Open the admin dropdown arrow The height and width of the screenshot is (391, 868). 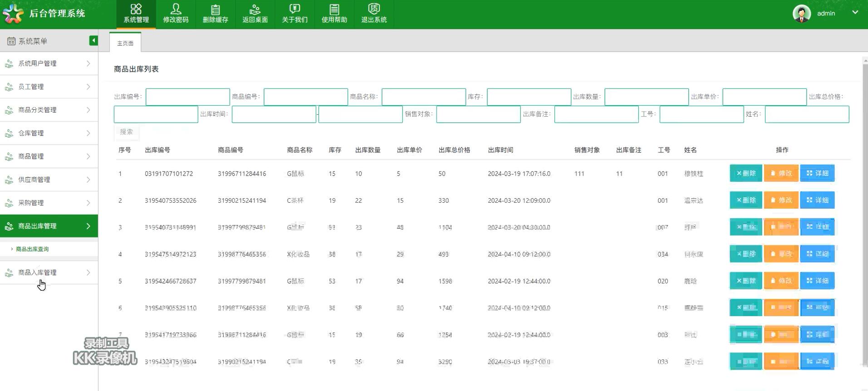[855, 12]
